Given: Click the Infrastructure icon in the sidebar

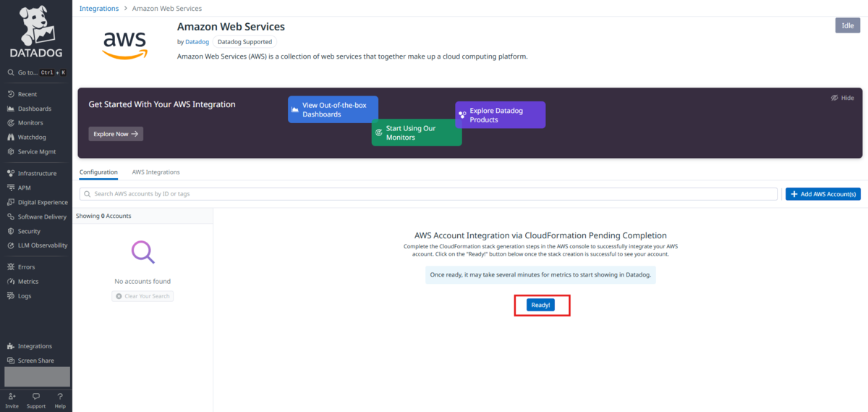Looking at the screenshot, I should pos(11,174).
